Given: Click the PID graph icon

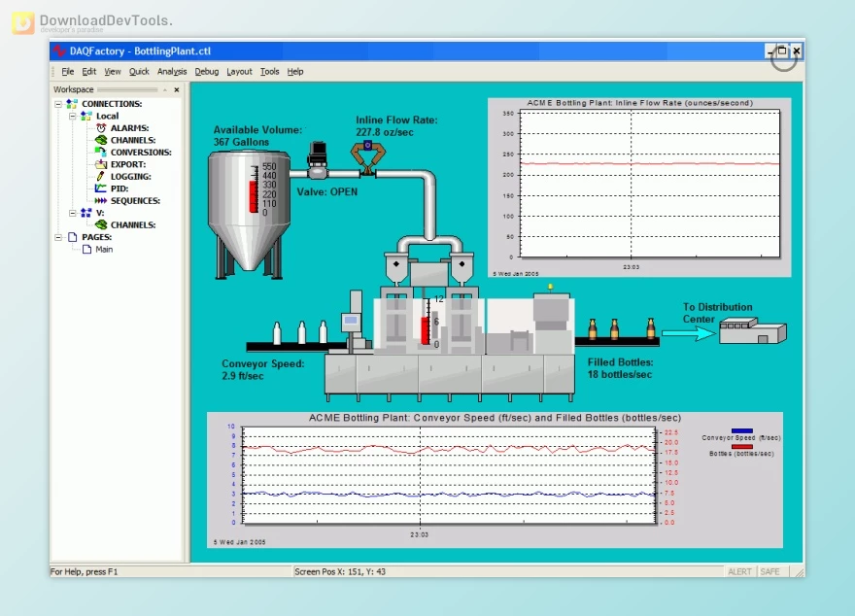Looking at the screenshot, I should click(101, 188).
